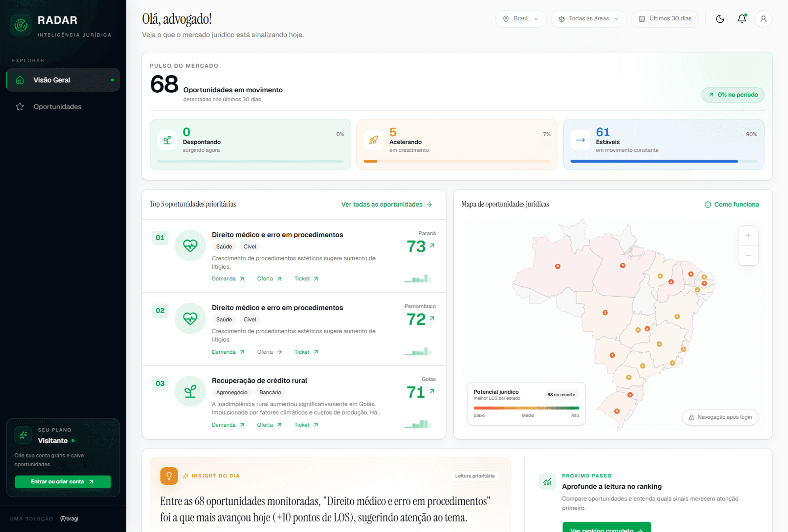Click the 68 no recorte badge

click(x=561, y=395)
